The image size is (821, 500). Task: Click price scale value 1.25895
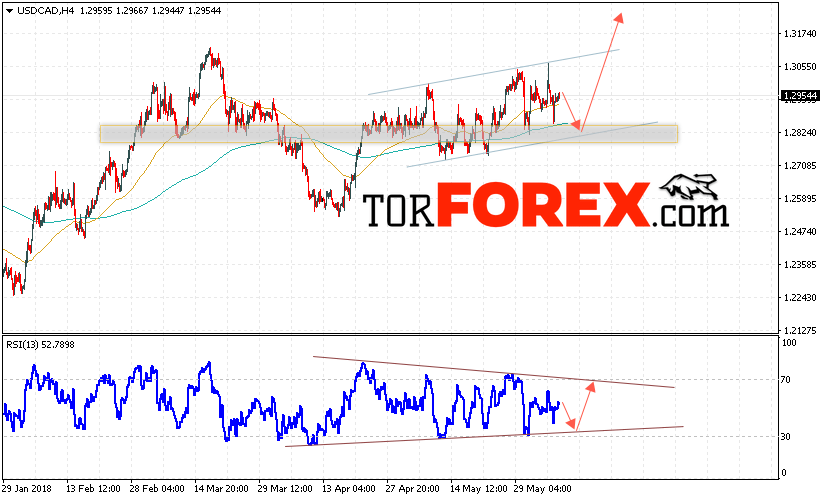click(x=800, y=198)
